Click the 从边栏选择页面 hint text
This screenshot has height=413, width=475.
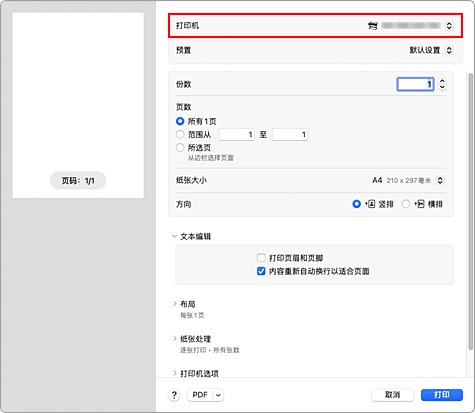click(210, 158)
